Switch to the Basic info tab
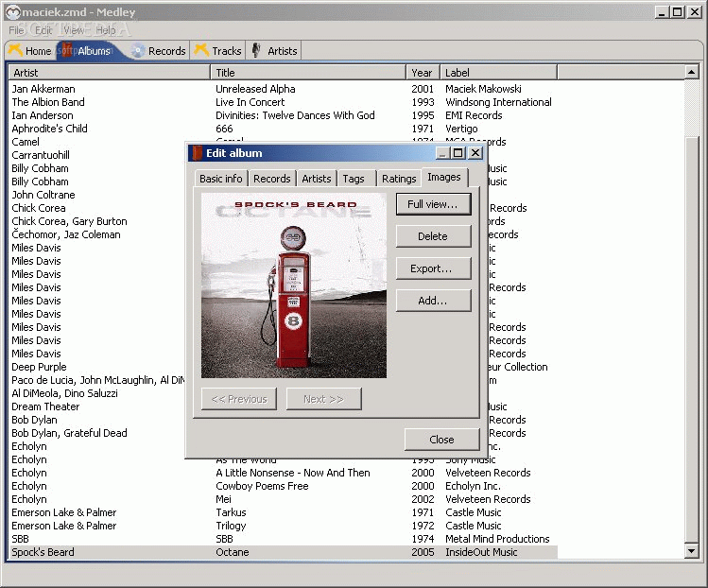Viewport: 708px width, 588px height. coord(221,179)
